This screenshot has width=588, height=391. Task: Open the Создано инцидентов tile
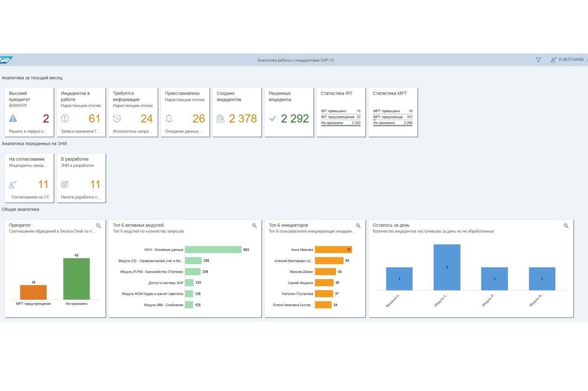pos(237,112)
